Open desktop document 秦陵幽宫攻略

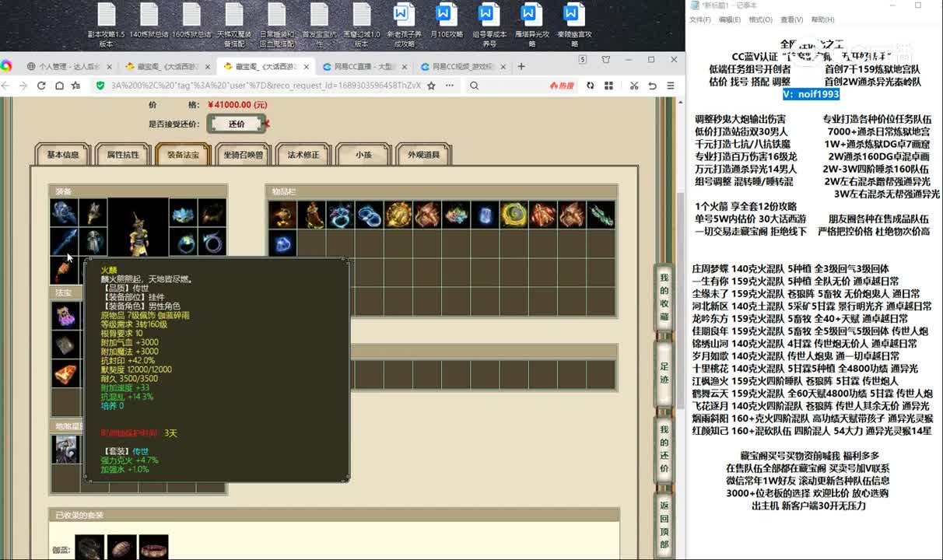coord(573,25)
